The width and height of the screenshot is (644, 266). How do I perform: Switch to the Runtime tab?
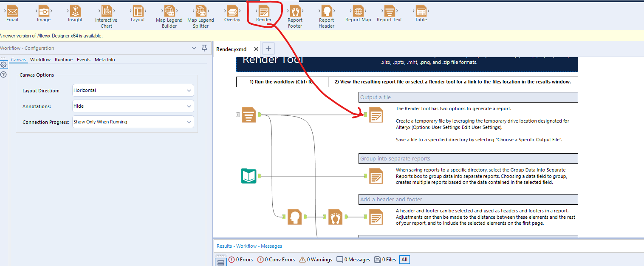pyautogui.click(x=63, y=60)
